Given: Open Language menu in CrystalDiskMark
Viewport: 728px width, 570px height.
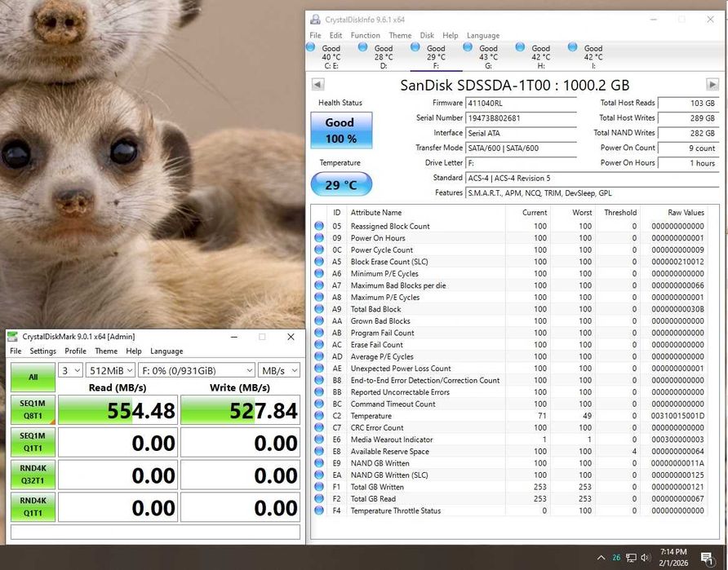Looking at the screenshot, I should click(166, 351).
